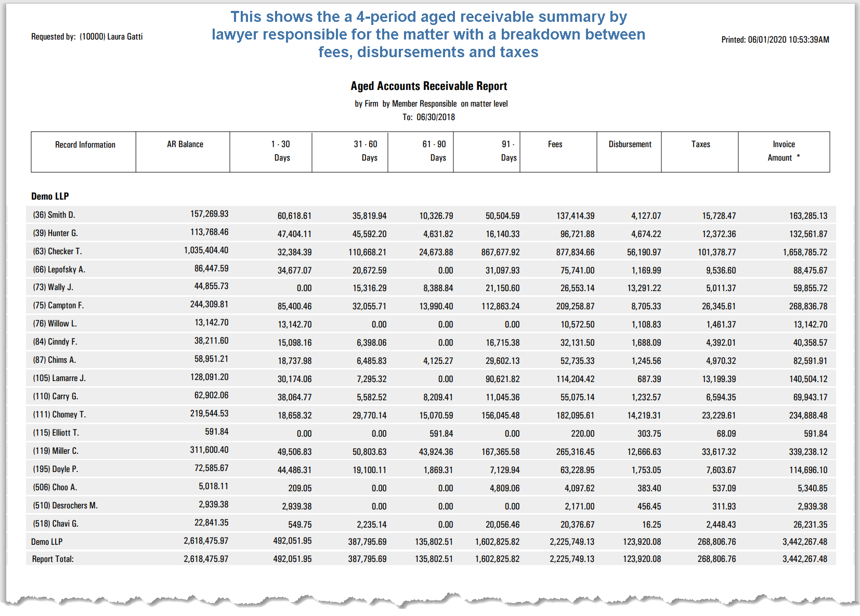Click the "Printed: 06/01/2020 10:53:39AM" timestamp

(x=775, y=40)
